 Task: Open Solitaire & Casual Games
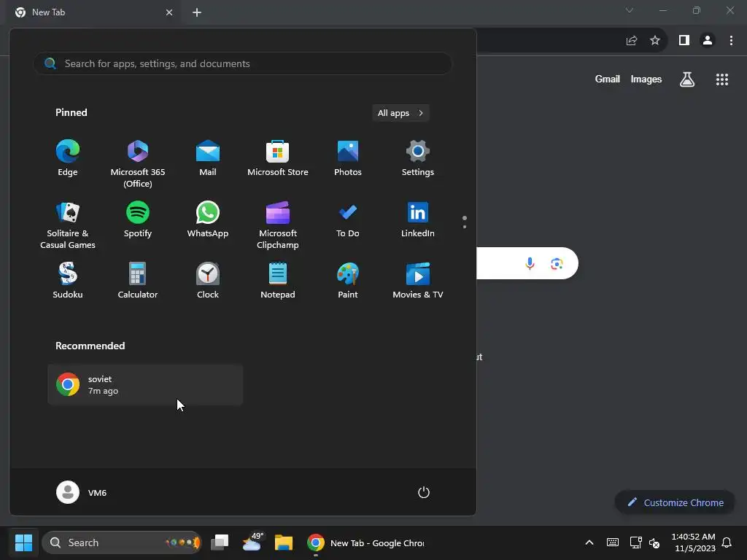68,225
